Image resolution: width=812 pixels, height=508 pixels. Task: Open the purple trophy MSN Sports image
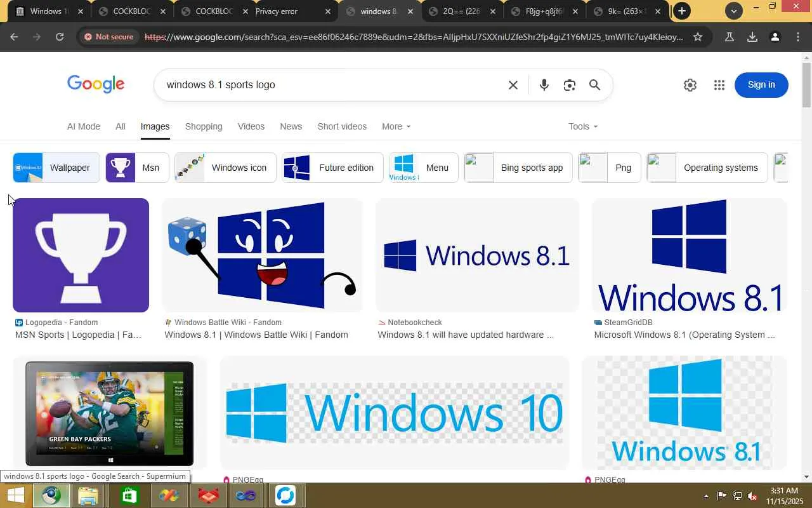[81, 255]
